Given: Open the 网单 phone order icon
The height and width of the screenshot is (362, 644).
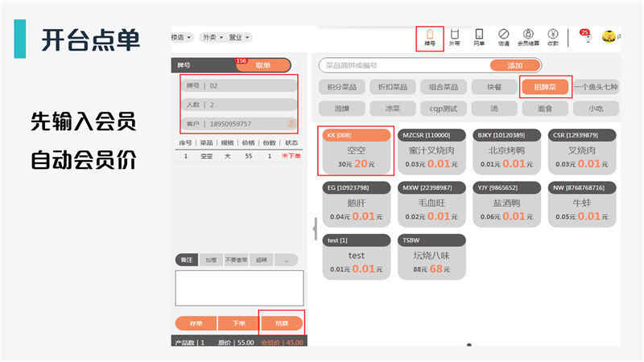Looking at the screenshot, I should point(479,37).
